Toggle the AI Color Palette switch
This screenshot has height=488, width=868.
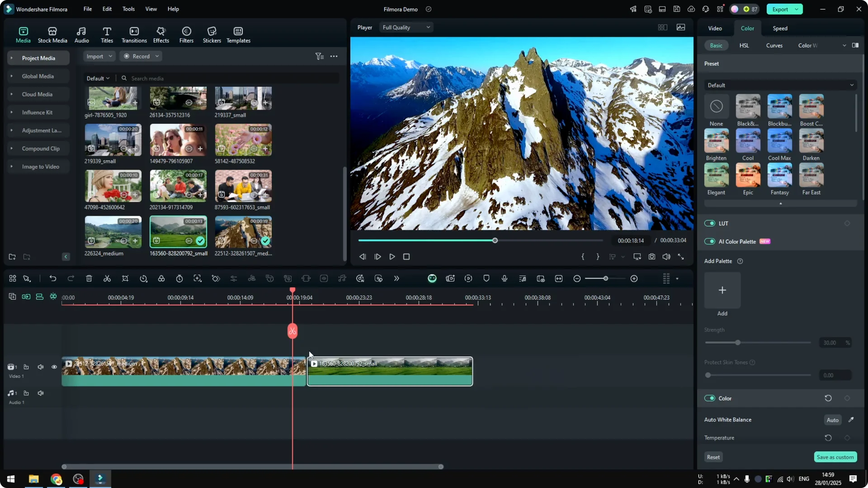[x=710, y=241]
